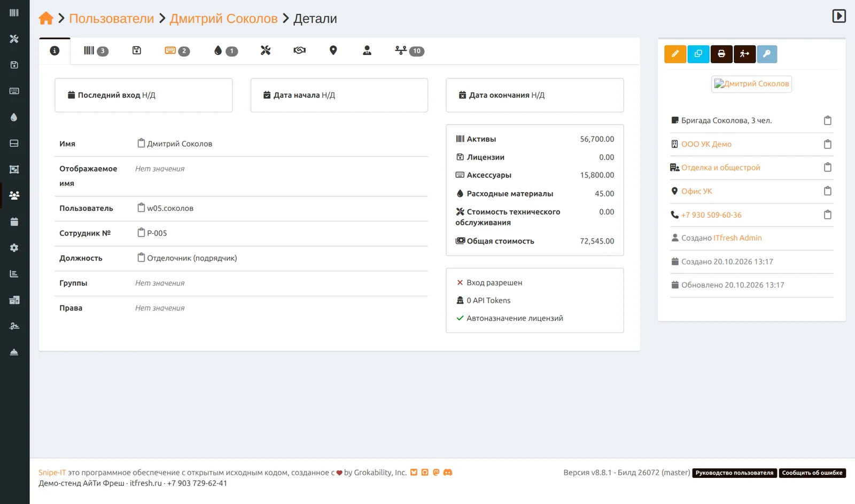Click orange edit user pencil button
Image resolution: width=855 pixels, height=504 pixels.
click(x=675, y=54)
